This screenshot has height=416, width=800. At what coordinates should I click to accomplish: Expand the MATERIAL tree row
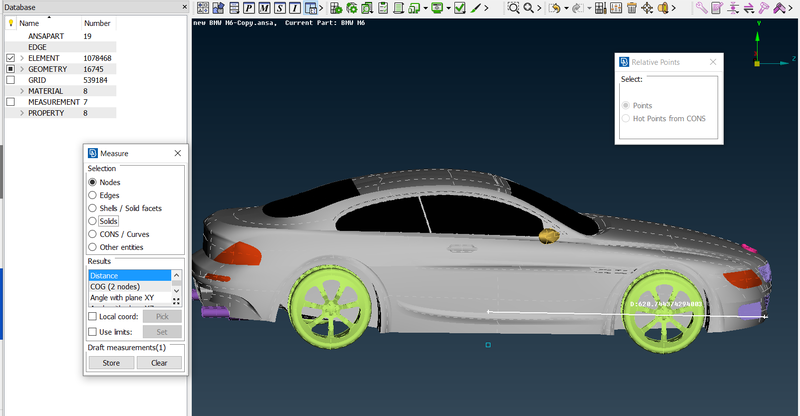pos(22,91)
